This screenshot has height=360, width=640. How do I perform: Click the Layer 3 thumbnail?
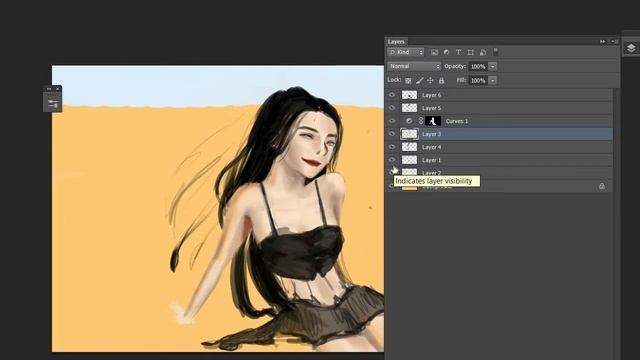[x=409, y=134]
